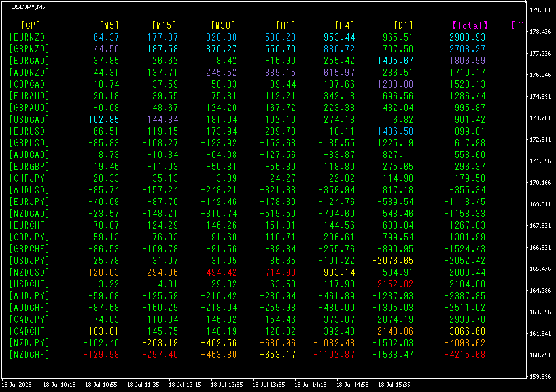The image size is (556, 392).
Task: Click AUDNZD M30 value 245.52
Action: coord(221,73)
